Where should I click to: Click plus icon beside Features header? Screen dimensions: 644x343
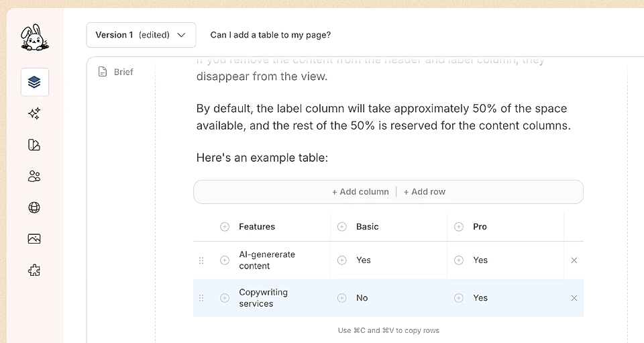225,227
